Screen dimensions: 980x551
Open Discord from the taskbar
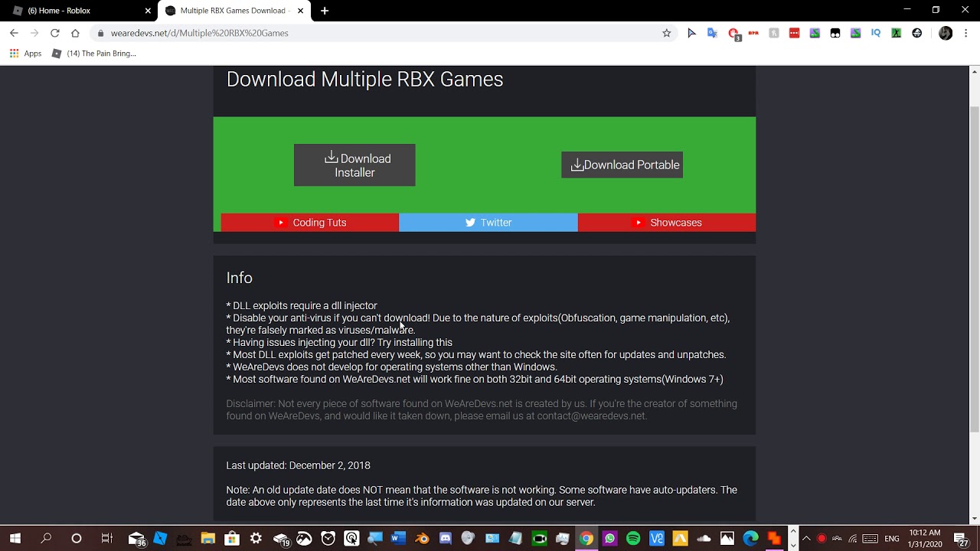[446, 539]
